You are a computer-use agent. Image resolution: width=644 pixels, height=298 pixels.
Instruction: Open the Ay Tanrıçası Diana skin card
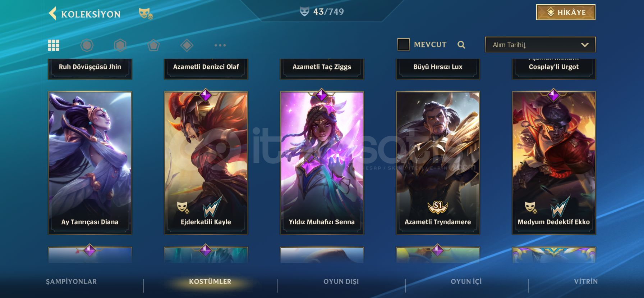click(x=90, y=163)
